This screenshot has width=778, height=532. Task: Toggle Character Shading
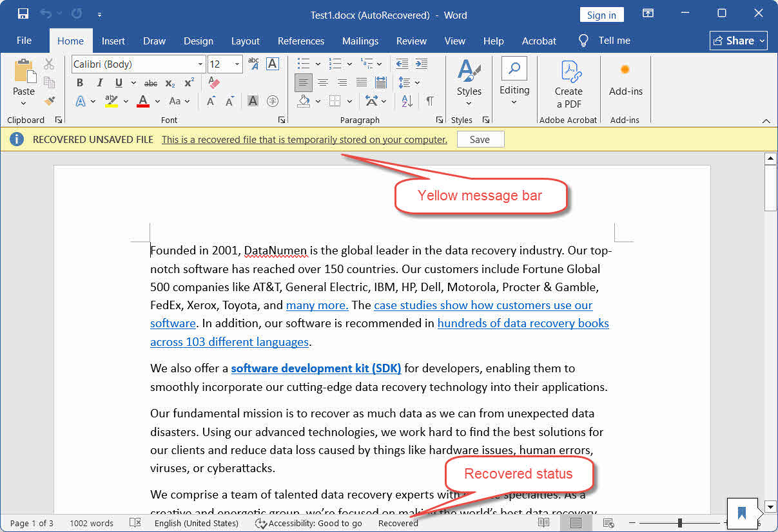(253, 101)
